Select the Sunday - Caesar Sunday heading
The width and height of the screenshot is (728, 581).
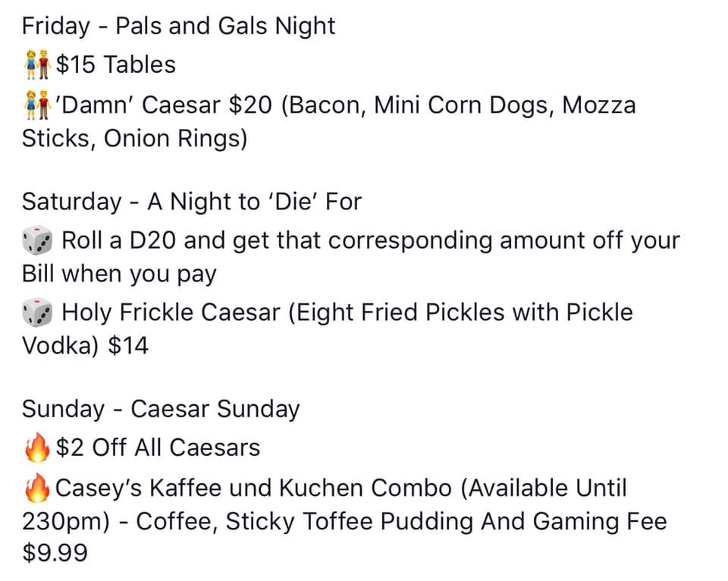click(161, 410)
